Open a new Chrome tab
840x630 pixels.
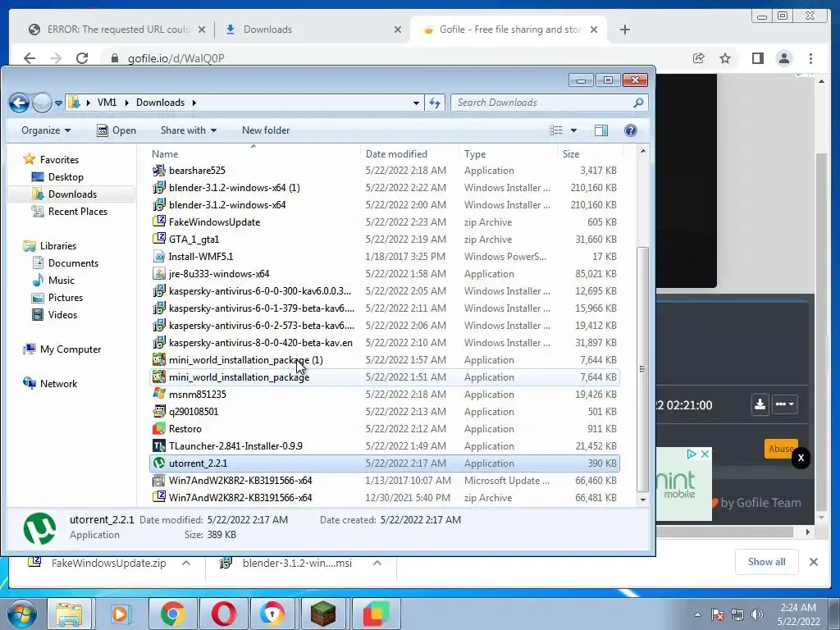click(624, 30)
